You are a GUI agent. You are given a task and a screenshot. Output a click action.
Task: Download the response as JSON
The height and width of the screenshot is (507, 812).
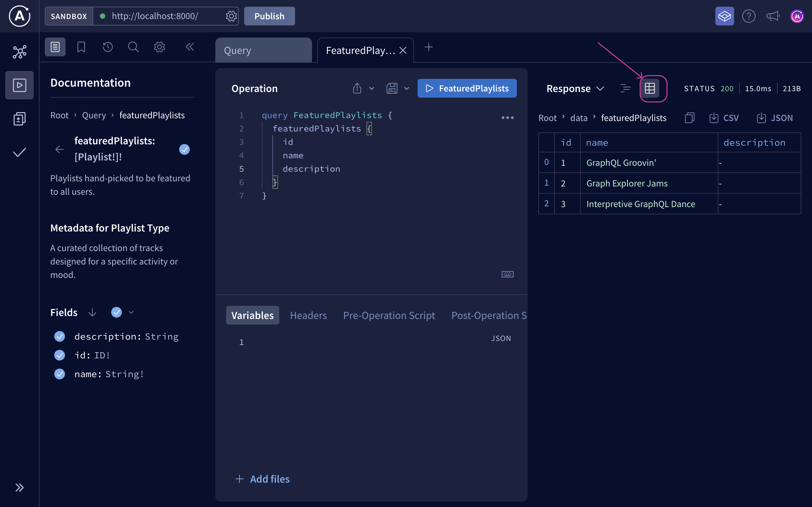click(x=775, y=118)
